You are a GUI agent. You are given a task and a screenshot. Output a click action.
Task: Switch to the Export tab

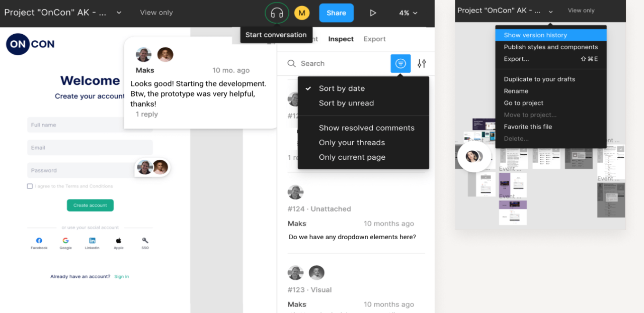click(374, 39)
